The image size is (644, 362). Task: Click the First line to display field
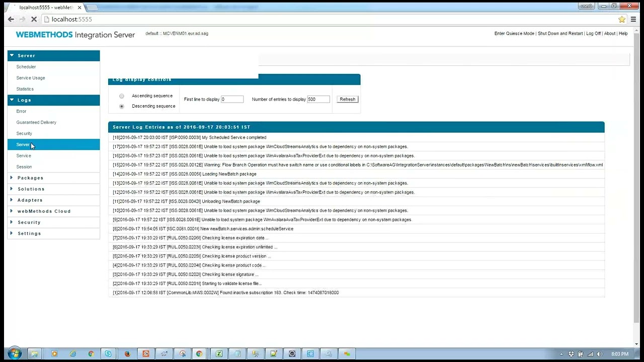pos(232,100)
